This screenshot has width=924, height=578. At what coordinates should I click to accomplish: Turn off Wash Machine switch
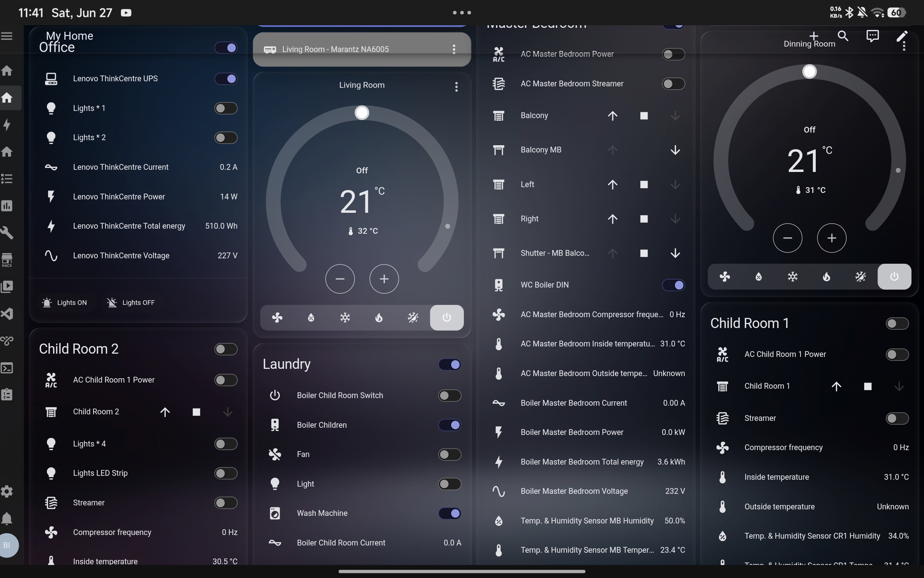[x=450, y=513]
